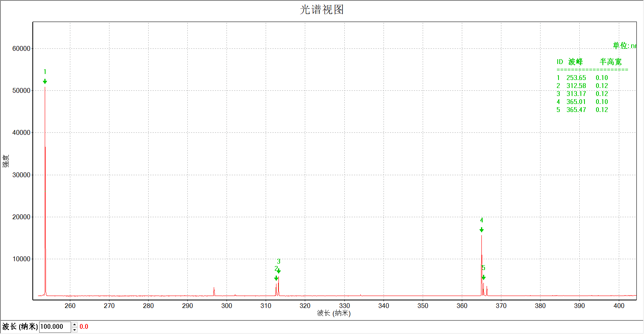Viewport: 644px width, 334px height.
Task: Click the 波峰 column header
Action: (x=576, y=62)
